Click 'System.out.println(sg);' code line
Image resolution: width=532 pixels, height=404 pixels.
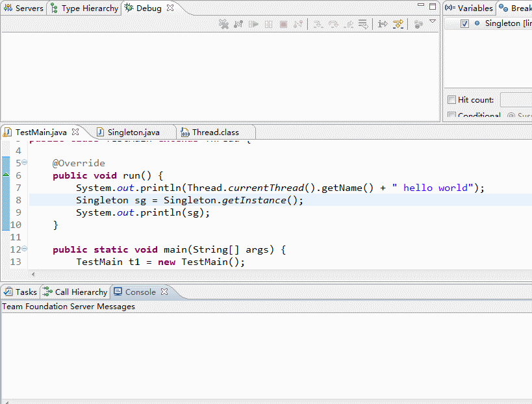(143, 212)
